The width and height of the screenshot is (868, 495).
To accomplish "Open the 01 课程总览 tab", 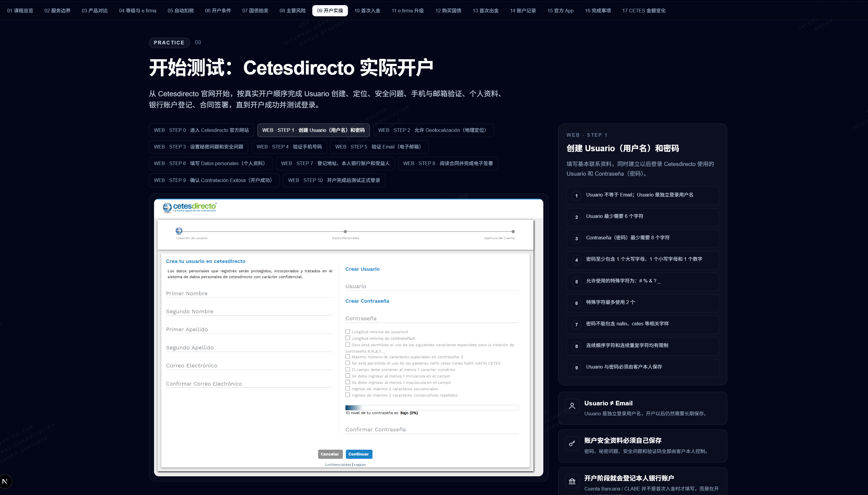I will pos(20,11).
